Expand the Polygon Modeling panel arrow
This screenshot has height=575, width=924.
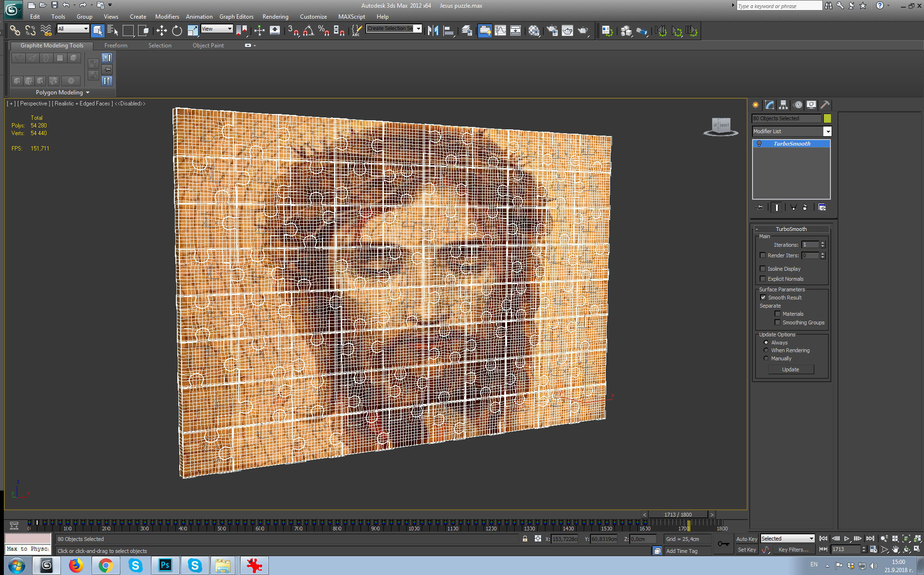pos(88,92)
